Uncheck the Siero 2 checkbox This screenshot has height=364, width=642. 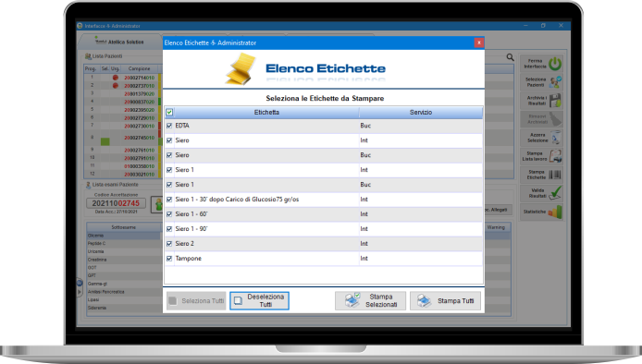[x=169, y=243]
